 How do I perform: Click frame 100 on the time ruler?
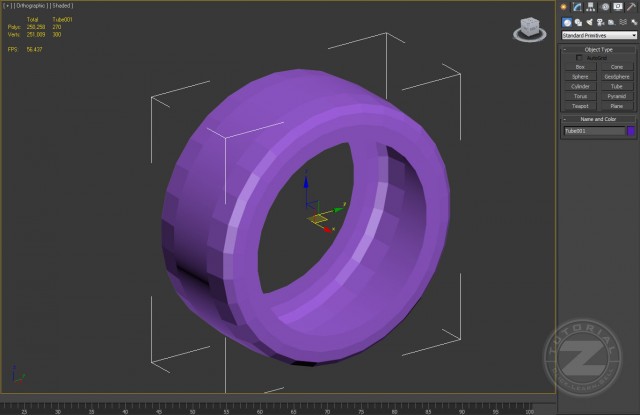click(529, 411)
